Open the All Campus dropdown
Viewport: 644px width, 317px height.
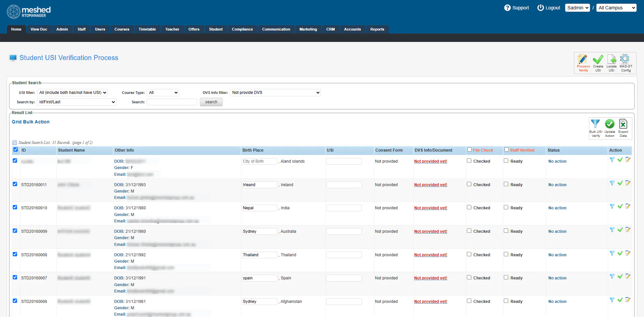pyautogui.click(x=616, y=8)
